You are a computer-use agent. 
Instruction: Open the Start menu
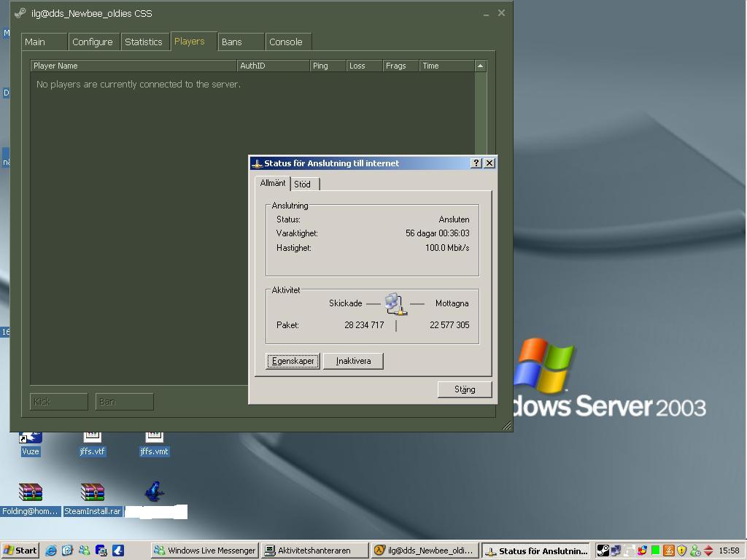20,551
